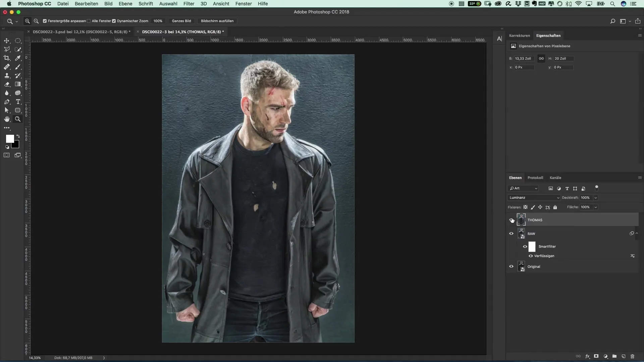Viewport: 644px width, 362px height.
Task: Open the Fläche fill dropdown arrow
Action: 596,207
